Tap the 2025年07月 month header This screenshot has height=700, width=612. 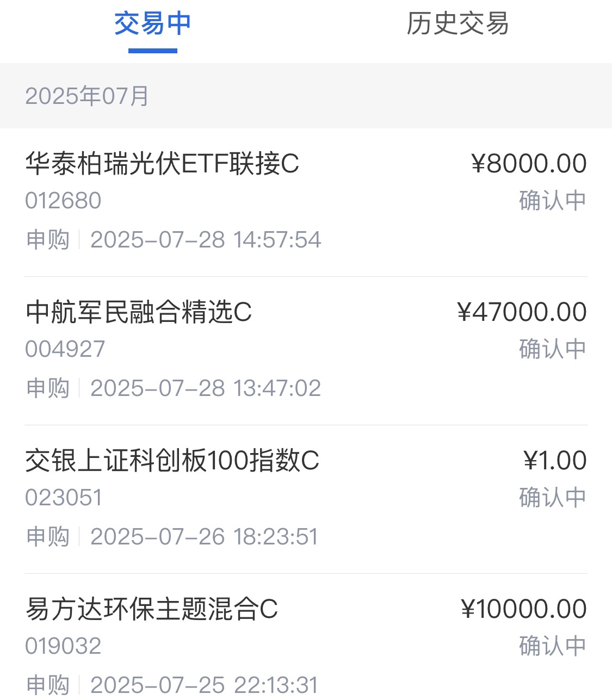(87, 96)
